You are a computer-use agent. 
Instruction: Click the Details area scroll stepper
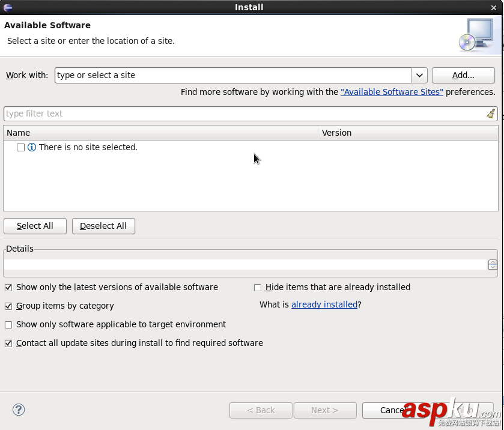pyautogui.click(x=493, y=264)
